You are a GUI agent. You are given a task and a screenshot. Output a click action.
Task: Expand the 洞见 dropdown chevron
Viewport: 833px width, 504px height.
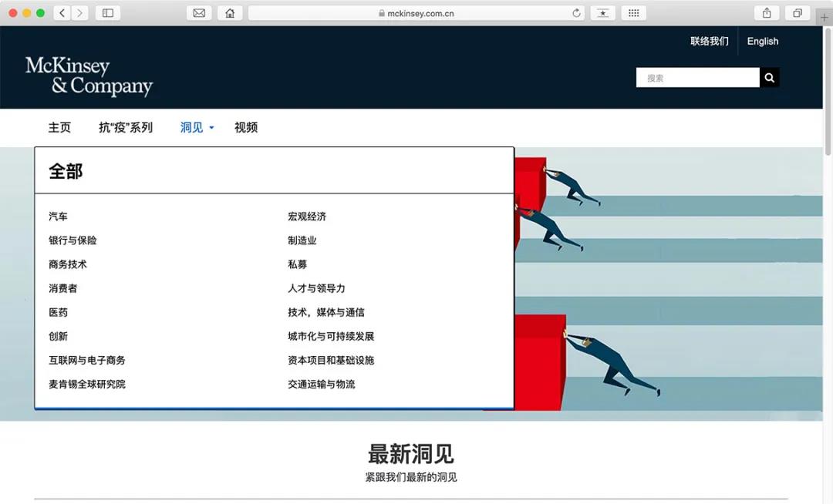point(211,128)
